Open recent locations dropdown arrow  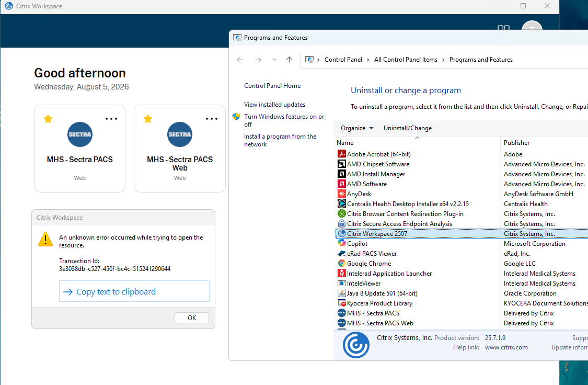coord(274,60)
